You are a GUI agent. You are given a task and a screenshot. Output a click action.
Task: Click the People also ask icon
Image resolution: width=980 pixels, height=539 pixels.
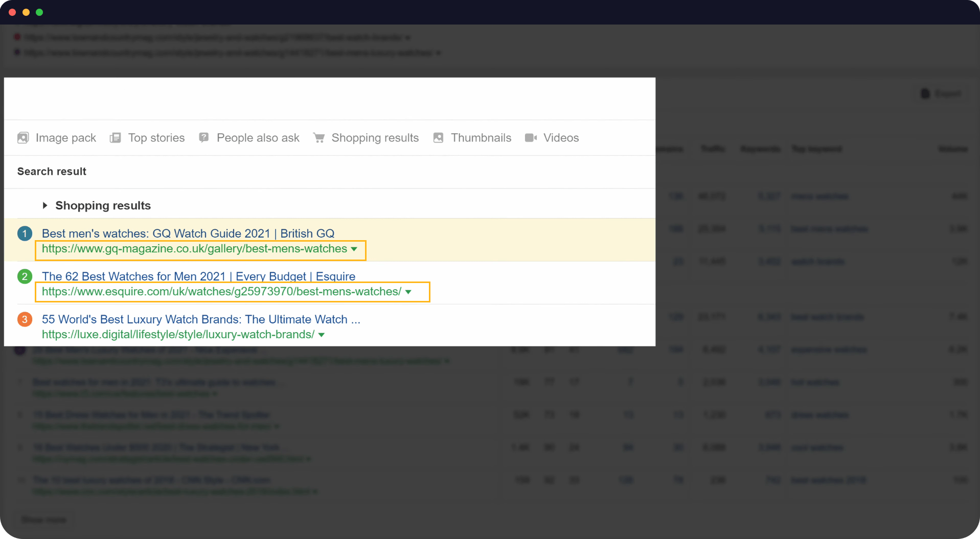click(x=204, y=138)
